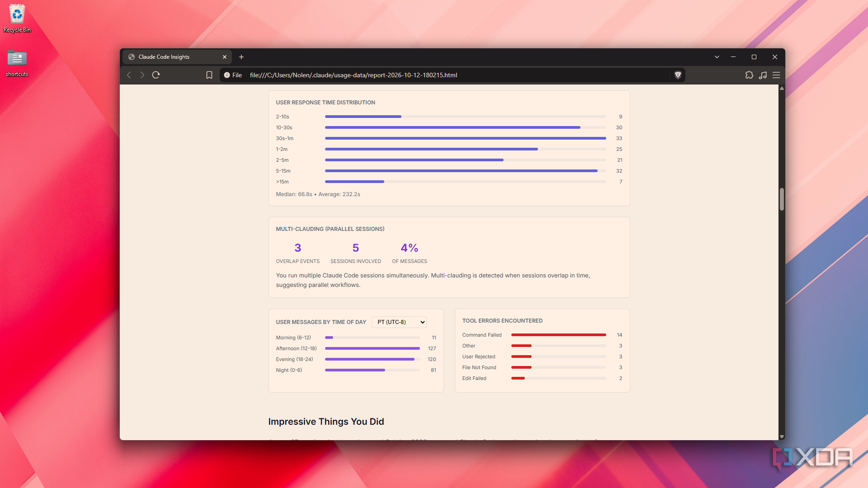Close the Claude Code Insights tab
The image size is (868, 488).
coord(225,57)
